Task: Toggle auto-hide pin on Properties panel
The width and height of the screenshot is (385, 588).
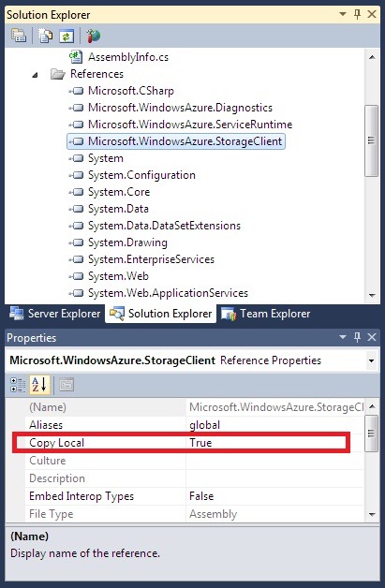Action: 357,337
